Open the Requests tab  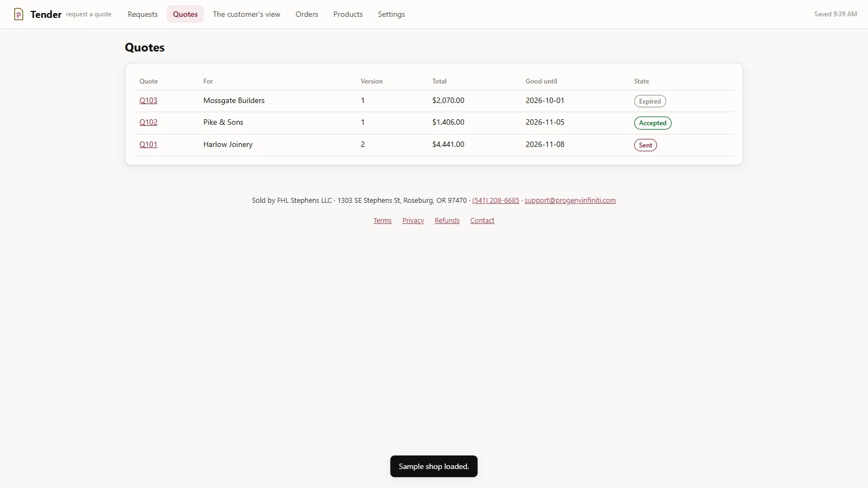(143, 14)
